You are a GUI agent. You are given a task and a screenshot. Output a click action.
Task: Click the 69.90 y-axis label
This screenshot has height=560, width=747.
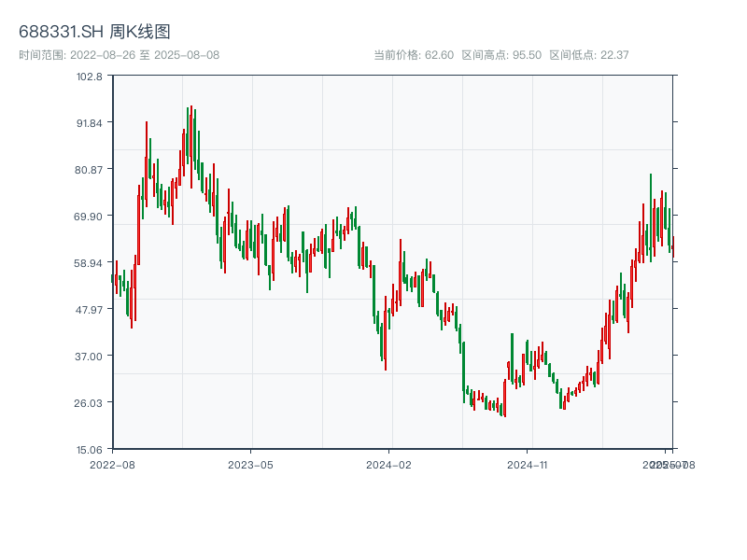pos(89,217)
